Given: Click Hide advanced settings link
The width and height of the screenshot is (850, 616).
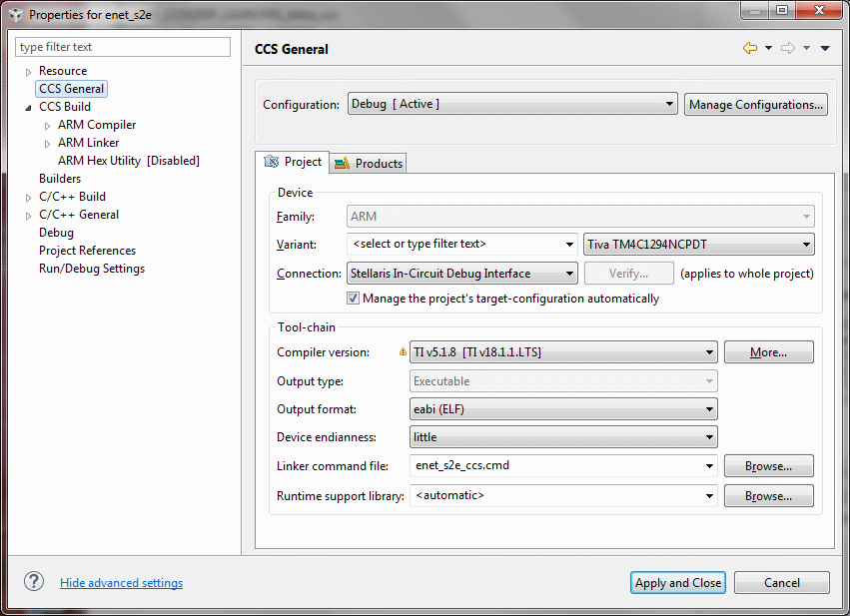Looking at the screenshot, I should [x=121, y=583].
